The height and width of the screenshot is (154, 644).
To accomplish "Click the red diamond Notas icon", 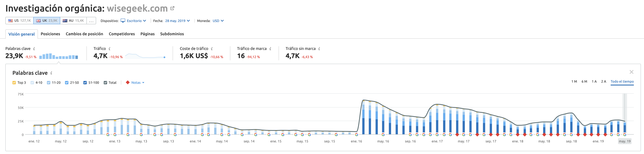I will pos(127,82).
